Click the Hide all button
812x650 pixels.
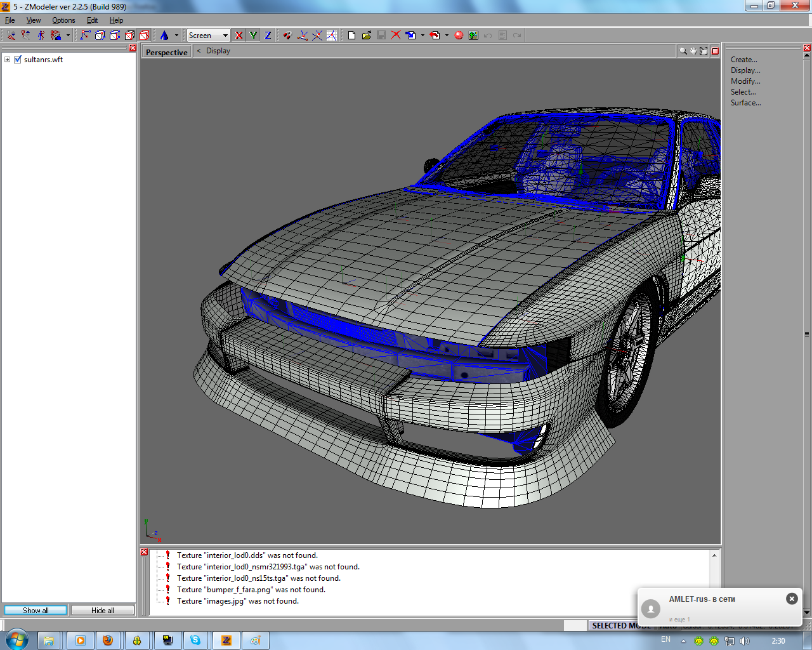[x=103, y=610]
